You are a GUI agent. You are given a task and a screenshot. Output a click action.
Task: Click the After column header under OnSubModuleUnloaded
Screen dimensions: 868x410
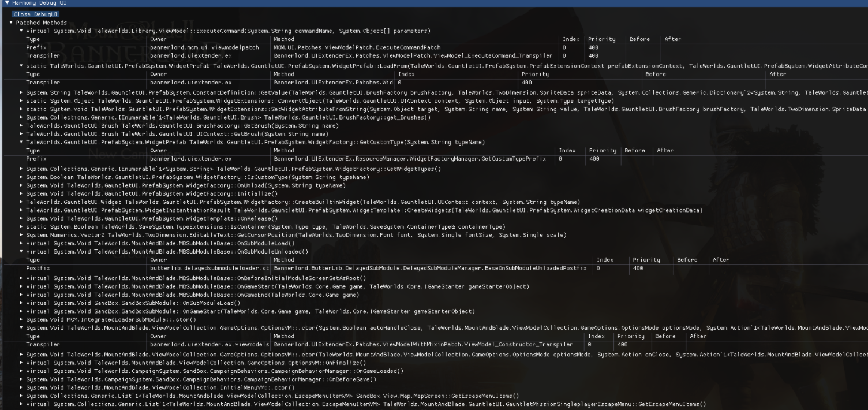721,260
